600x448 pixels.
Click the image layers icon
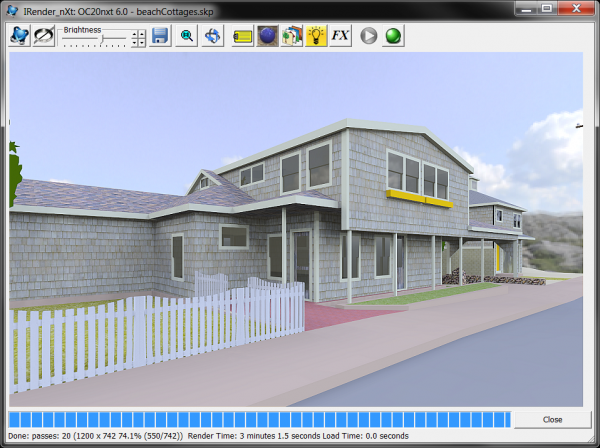coord(291,36)
